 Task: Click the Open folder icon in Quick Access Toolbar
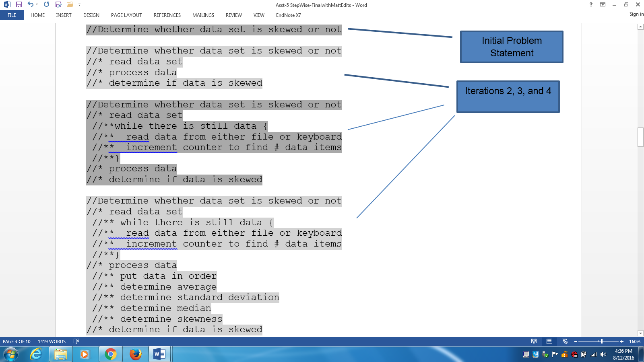coord(70,5)
